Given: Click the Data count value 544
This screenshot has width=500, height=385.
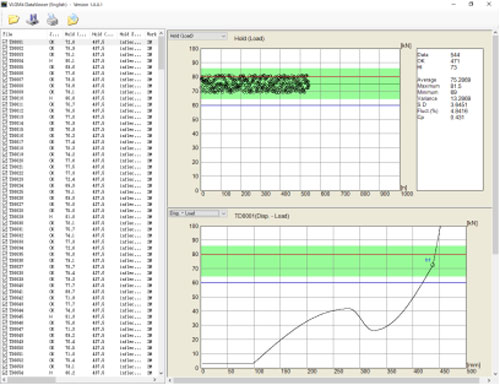Looking at the screenshot, I should (x=455, y=55).
